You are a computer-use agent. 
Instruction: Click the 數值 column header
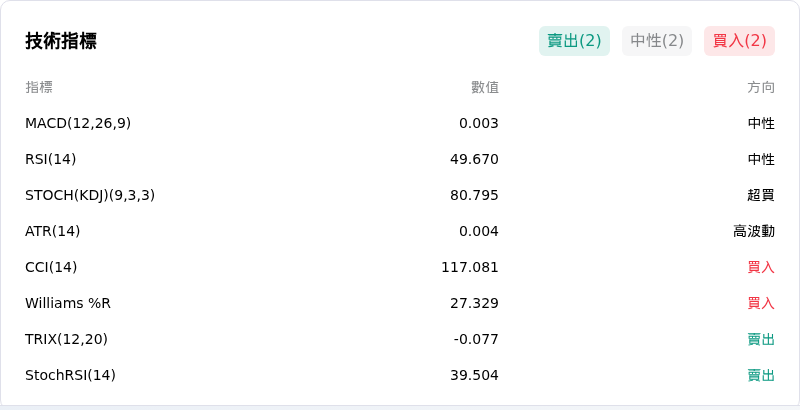(485, 87)
